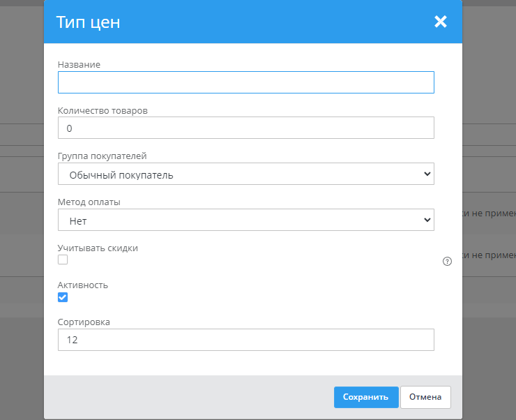
Task: Click into the Количество товаров field
Action: (245, 128)
